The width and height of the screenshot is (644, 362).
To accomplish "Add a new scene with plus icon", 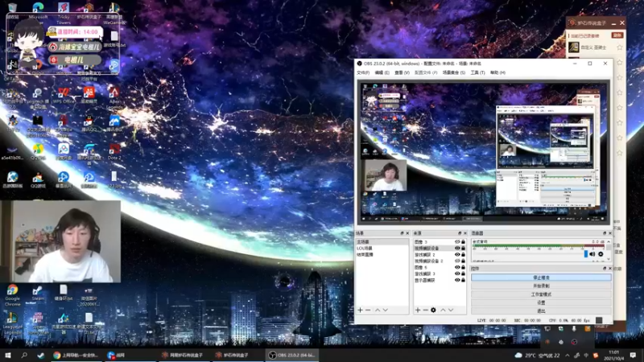I will click(x=360, y=311).
